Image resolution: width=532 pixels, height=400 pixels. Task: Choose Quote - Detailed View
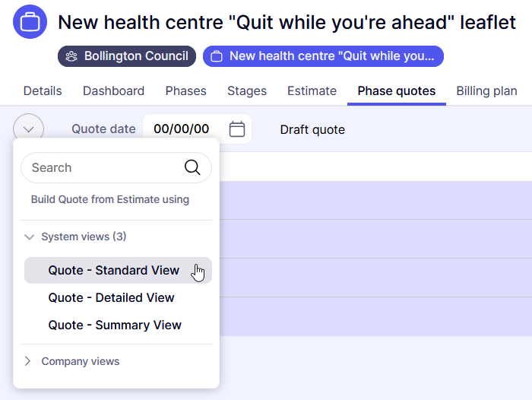[x=111, y=297]
